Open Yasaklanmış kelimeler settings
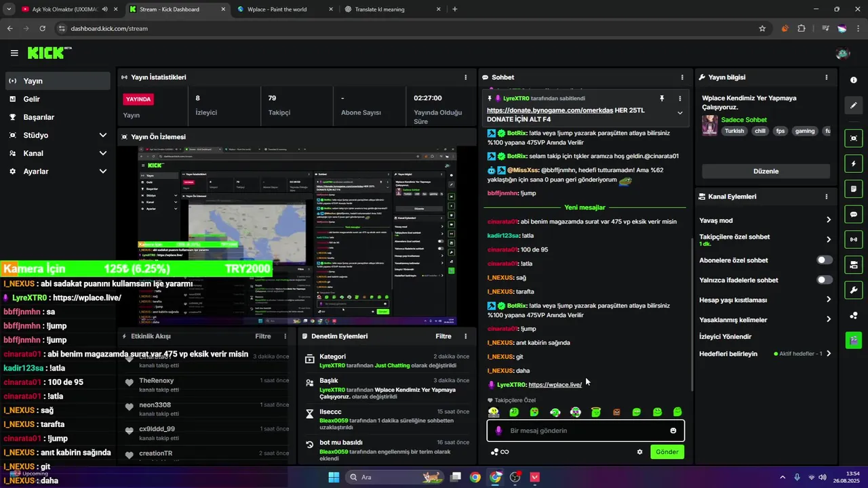868x488 pixels. tap(765, 319)
